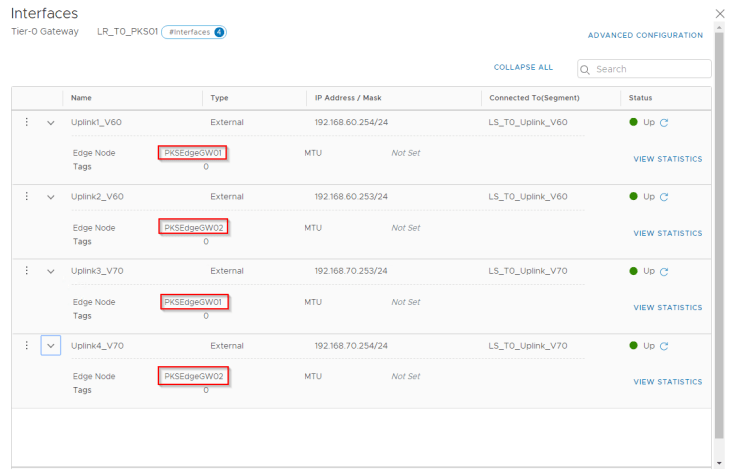The image size is (730, 473).
Task: Collapse the Uplink3_V70 row chevron
Action: click(51, 271)
